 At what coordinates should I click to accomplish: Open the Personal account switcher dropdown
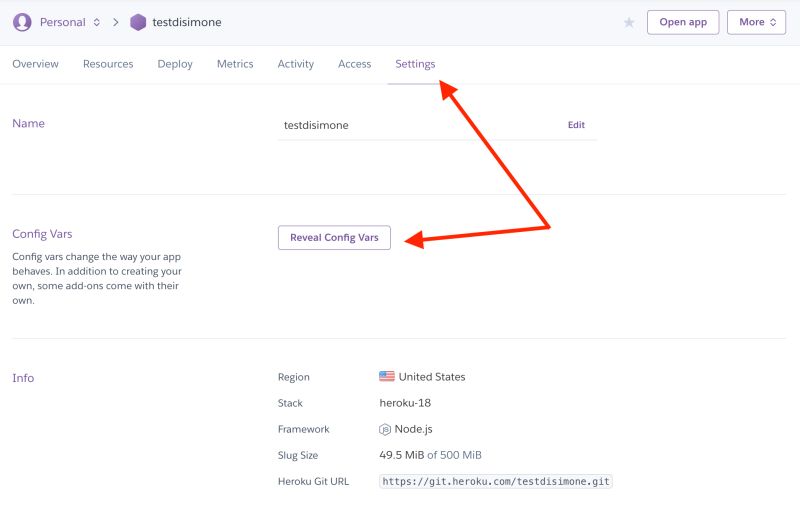(70, 22)
